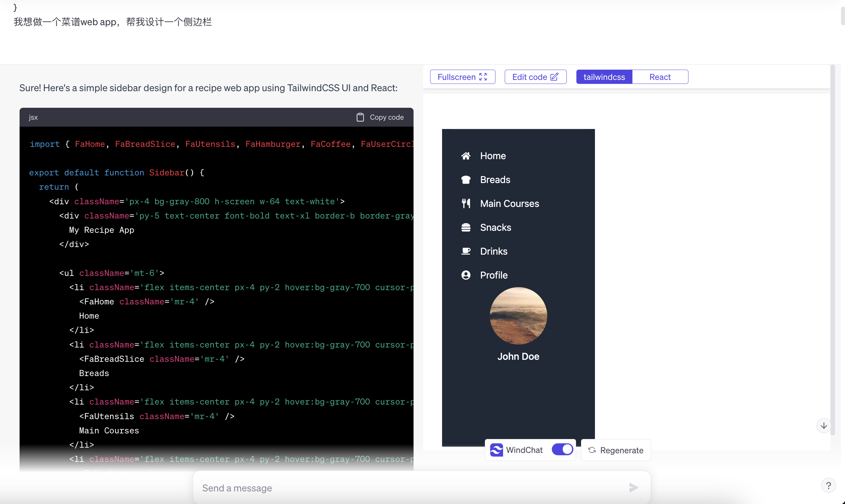The height and width of the screenshot is (504, 845).
Task: Open preview in Fullscreen
Action: pos(462,77)
